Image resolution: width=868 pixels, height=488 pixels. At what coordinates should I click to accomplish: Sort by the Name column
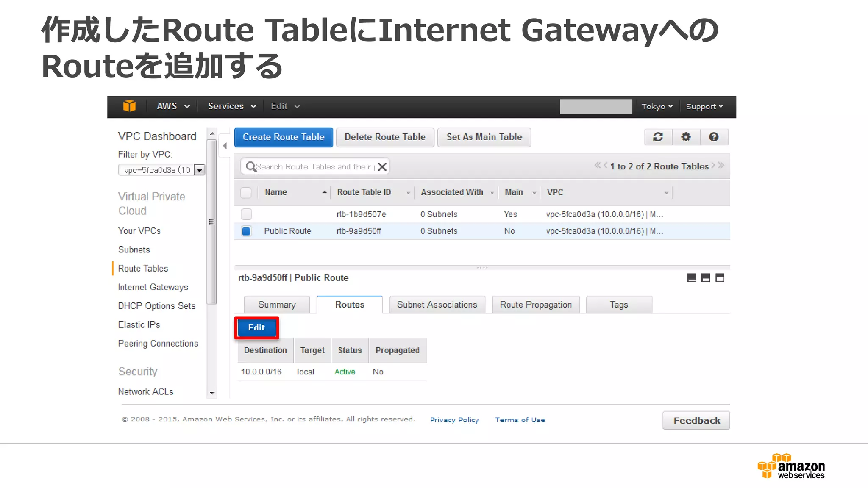296,192
